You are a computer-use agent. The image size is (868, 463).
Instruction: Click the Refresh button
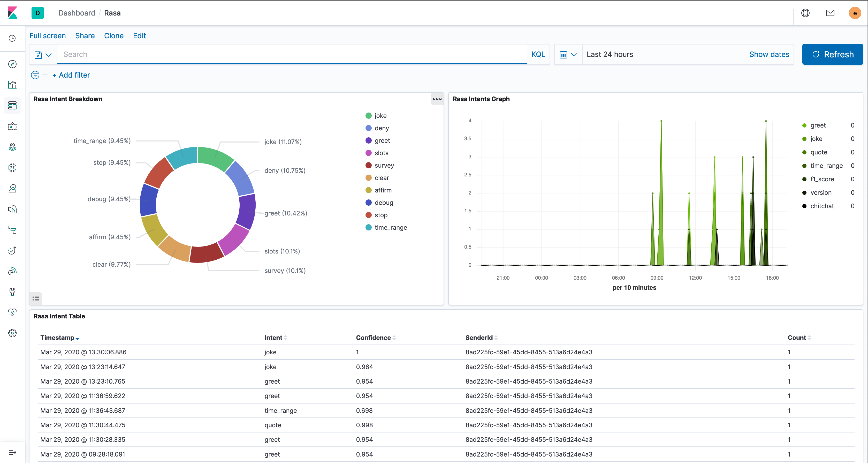tap(832, 54)
